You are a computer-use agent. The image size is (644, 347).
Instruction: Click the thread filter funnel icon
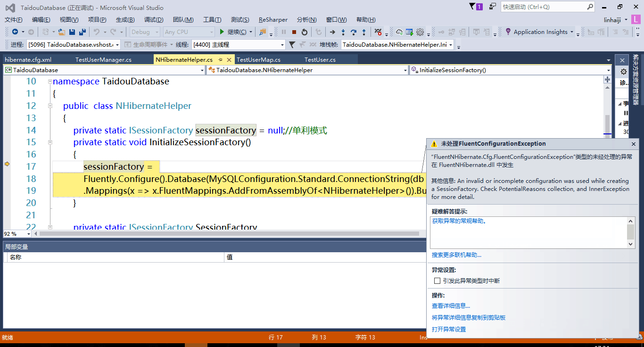point(292,44)
